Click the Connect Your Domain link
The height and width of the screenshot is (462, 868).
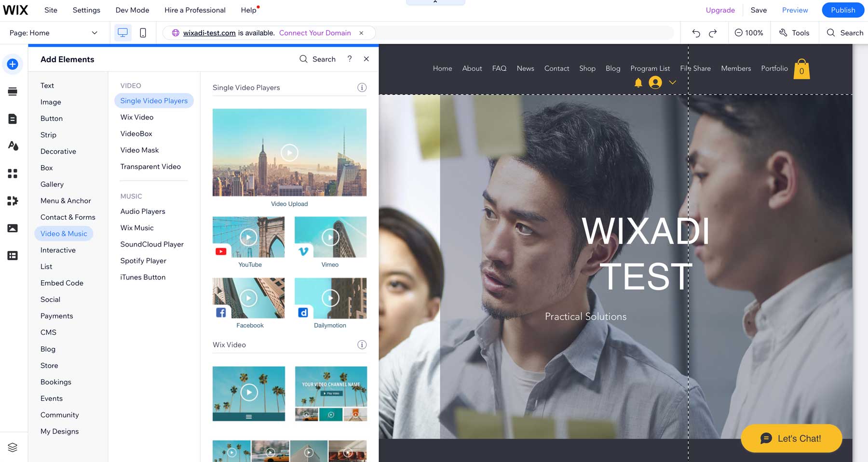315,33
